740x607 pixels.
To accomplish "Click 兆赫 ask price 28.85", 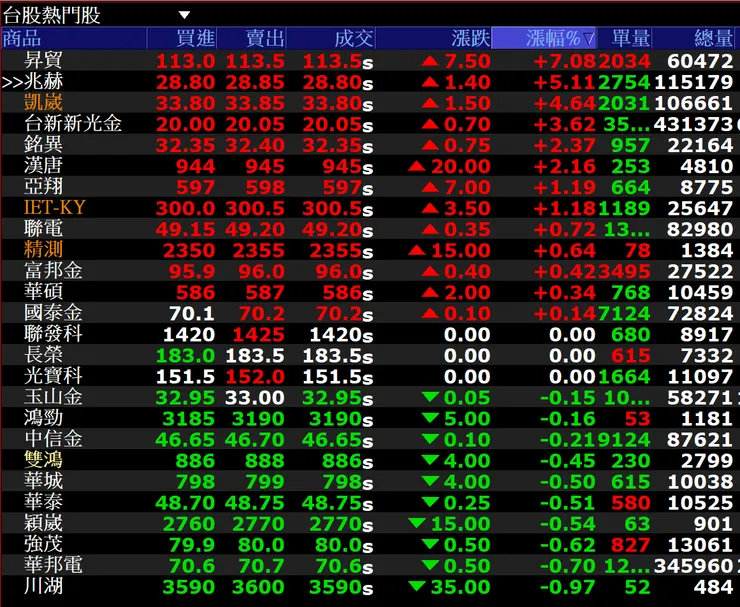I will (x=255, y=83).
